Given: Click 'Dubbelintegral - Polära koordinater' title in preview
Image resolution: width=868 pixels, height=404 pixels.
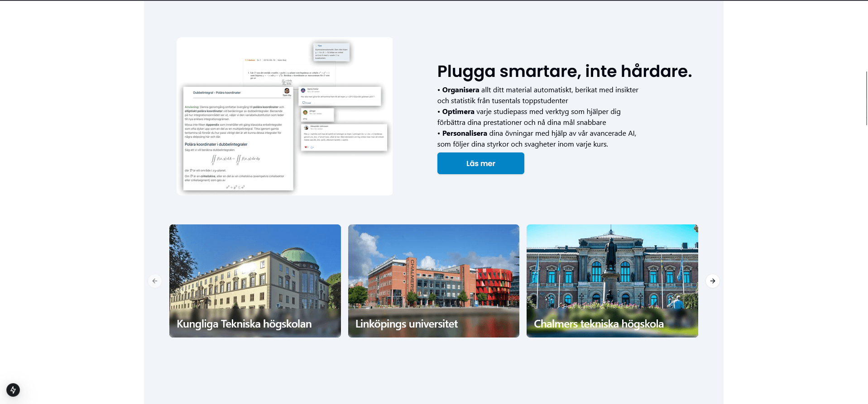Looking at the screenshot, I should pos(217,93).
